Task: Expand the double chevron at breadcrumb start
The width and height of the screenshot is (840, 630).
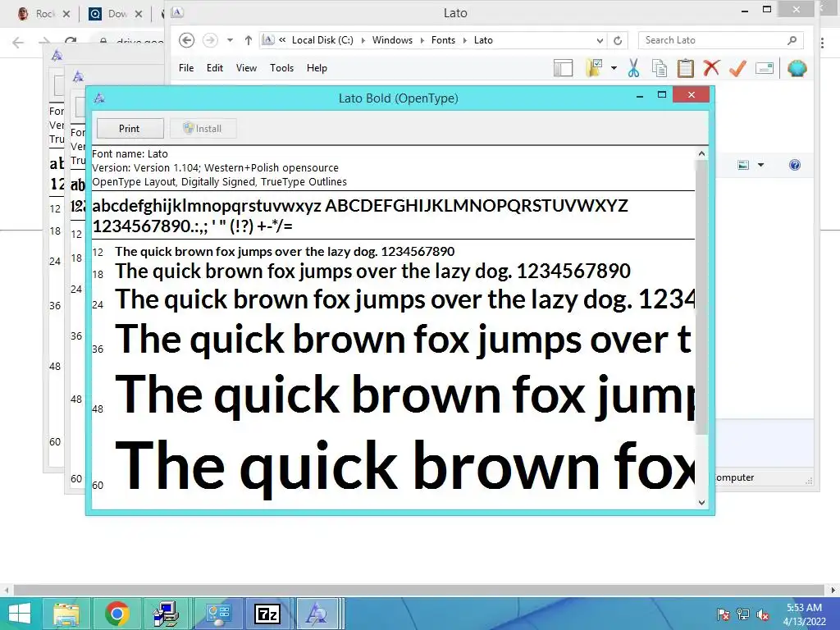Action: [x=282, y=39]
